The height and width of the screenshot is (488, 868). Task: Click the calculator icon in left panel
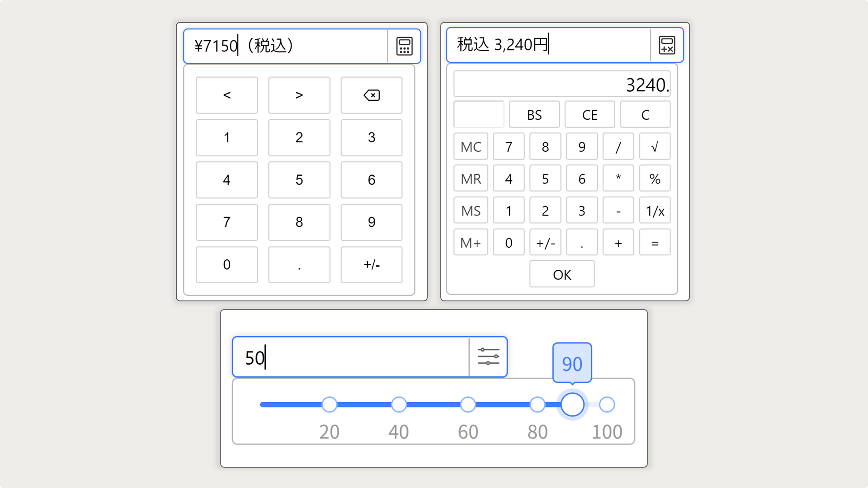403,45
